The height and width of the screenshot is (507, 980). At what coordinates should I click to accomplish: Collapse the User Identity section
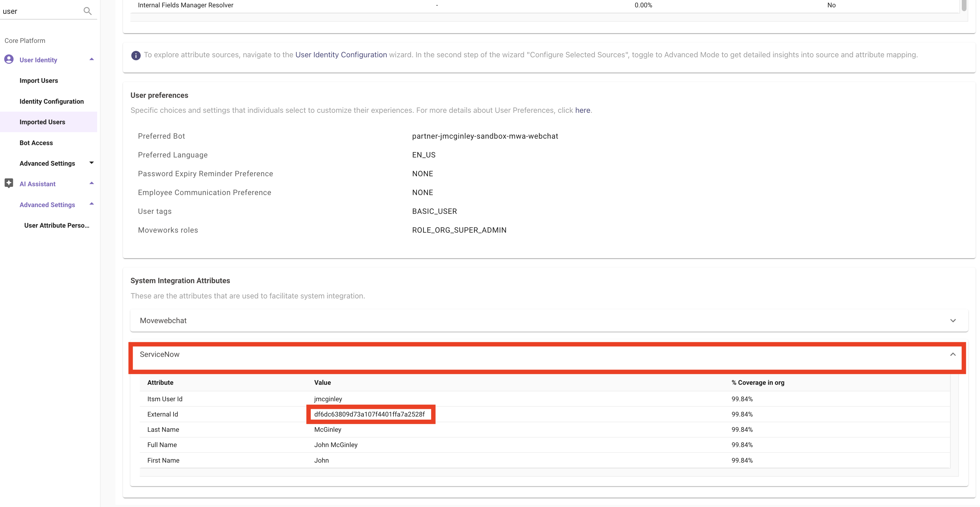(x=91, y=59)
